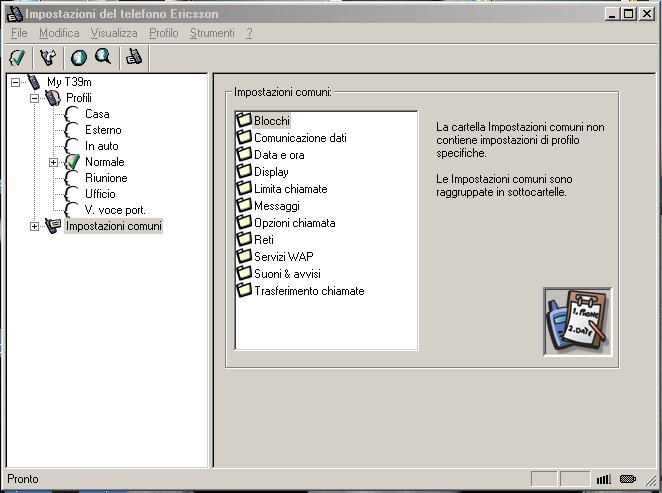Click the Limita chiamate folder icon
The image size is (662, 493).
click(x=244, y=188)
